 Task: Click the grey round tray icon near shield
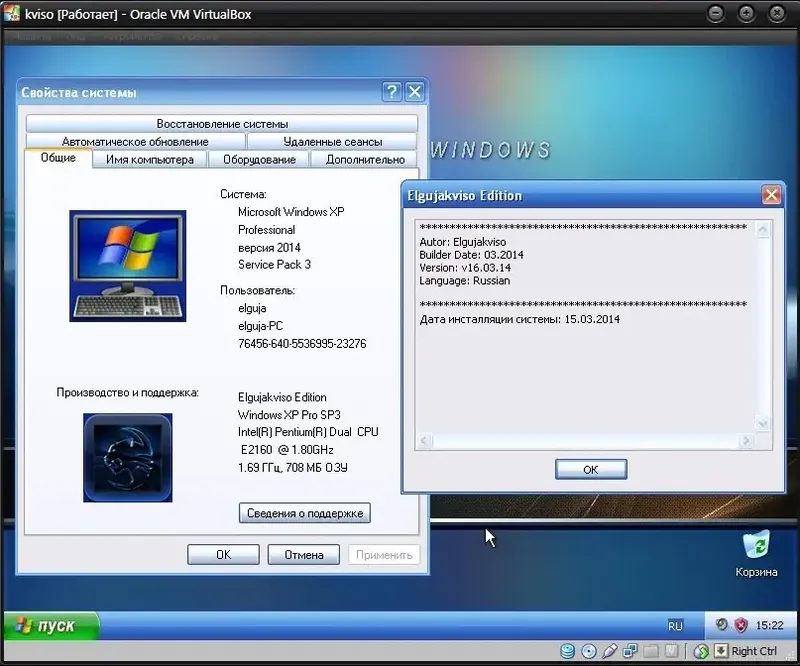pyautogui.click(x=721, y=624)
